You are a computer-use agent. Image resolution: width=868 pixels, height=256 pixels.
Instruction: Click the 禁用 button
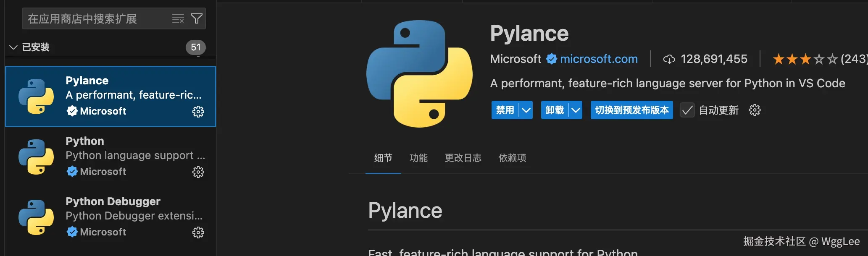point(505,110)
